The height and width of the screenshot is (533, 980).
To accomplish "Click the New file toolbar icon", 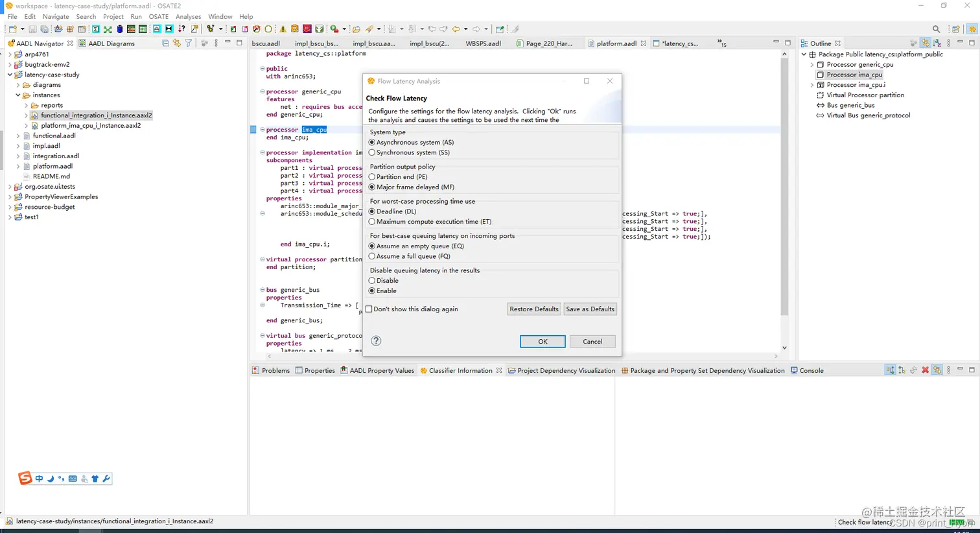I will click(x=12, y=29).
